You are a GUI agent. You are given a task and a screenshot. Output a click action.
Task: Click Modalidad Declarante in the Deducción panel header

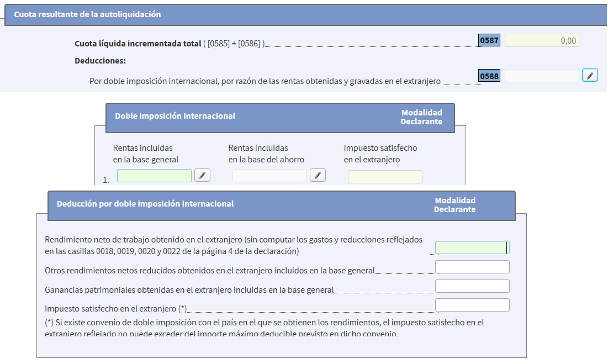click(x=454, y=205)
